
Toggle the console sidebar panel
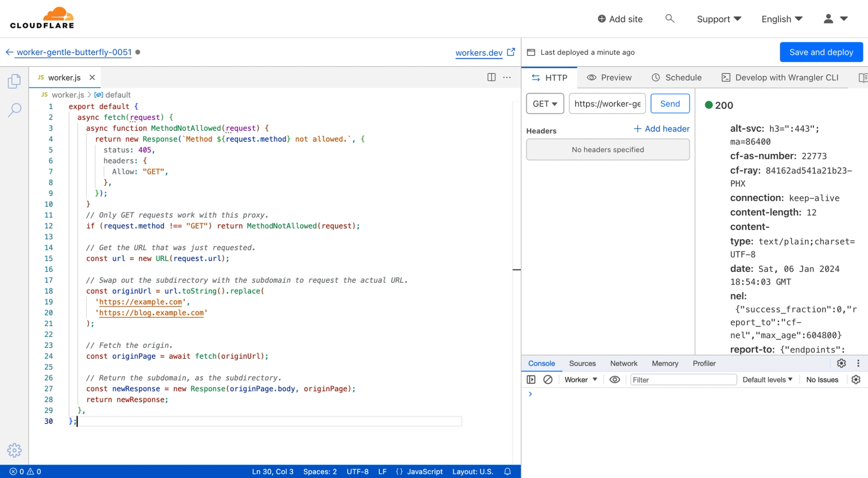531,379
